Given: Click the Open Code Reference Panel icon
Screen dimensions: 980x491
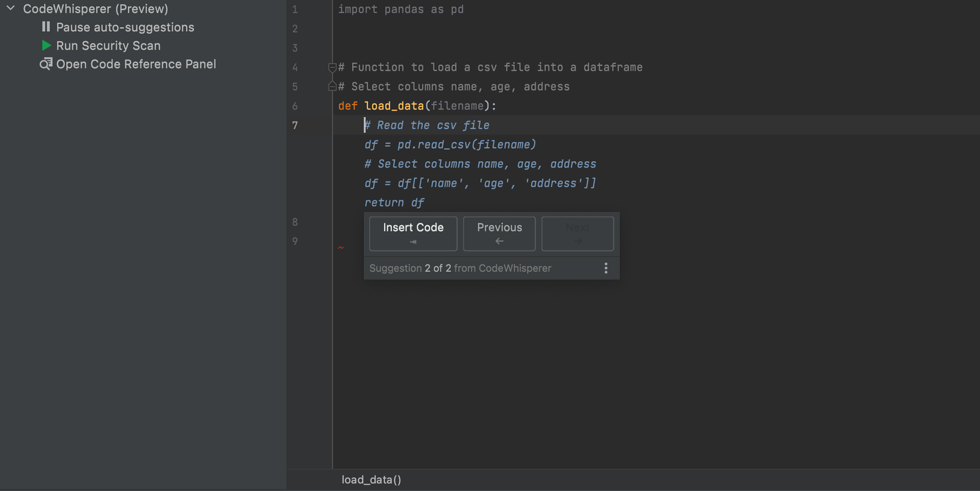Looking at the screenshot, I should [46, 64].
